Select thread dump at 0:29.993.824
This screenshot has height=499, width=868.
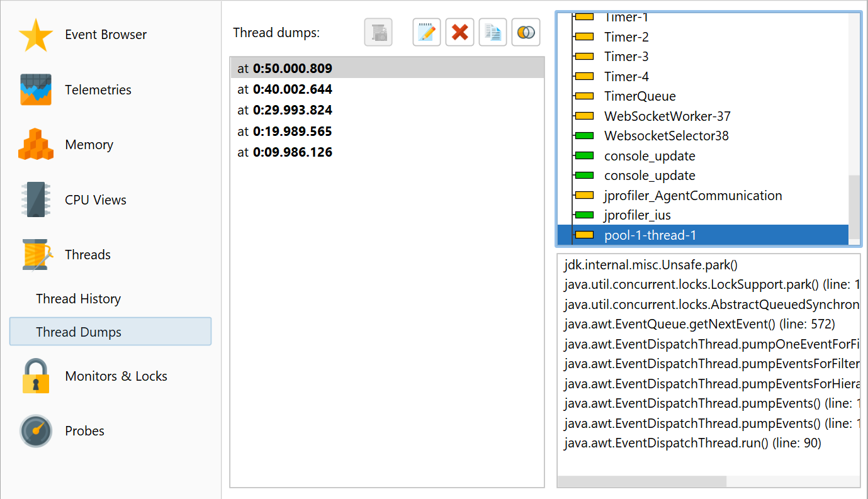(387, 110)
